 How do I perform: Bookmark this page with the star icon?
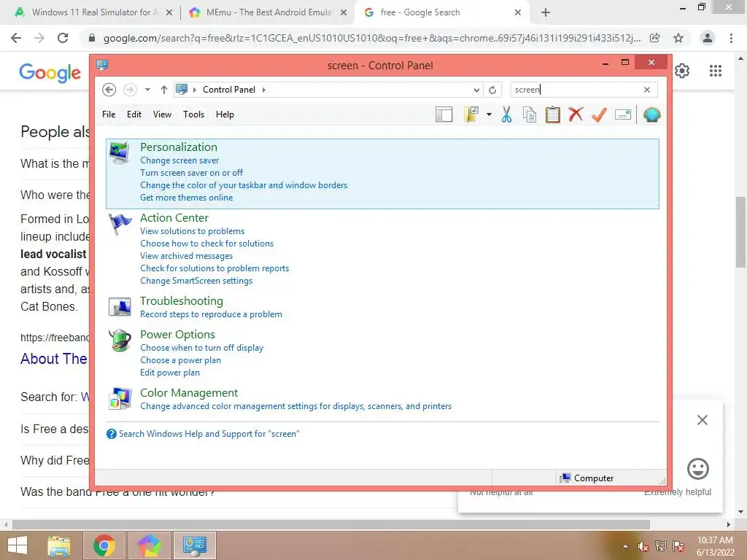pyautogui.click(x=678, y=38)
